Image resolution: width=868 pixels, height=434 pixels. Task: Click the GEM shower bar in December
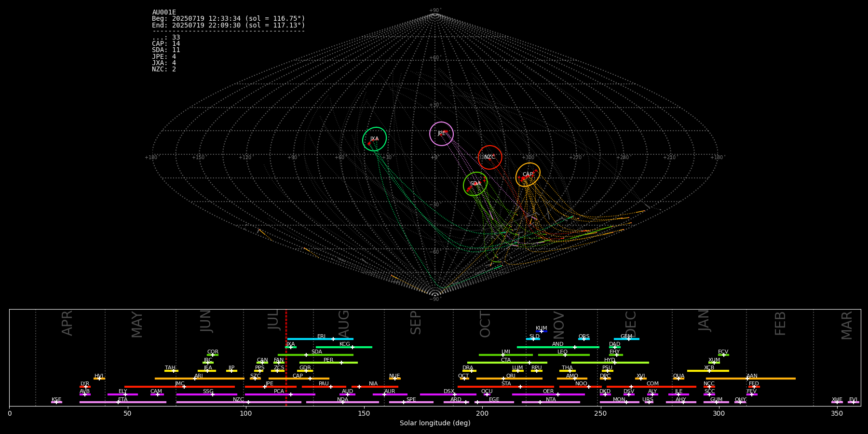click(x=626, y=339)
